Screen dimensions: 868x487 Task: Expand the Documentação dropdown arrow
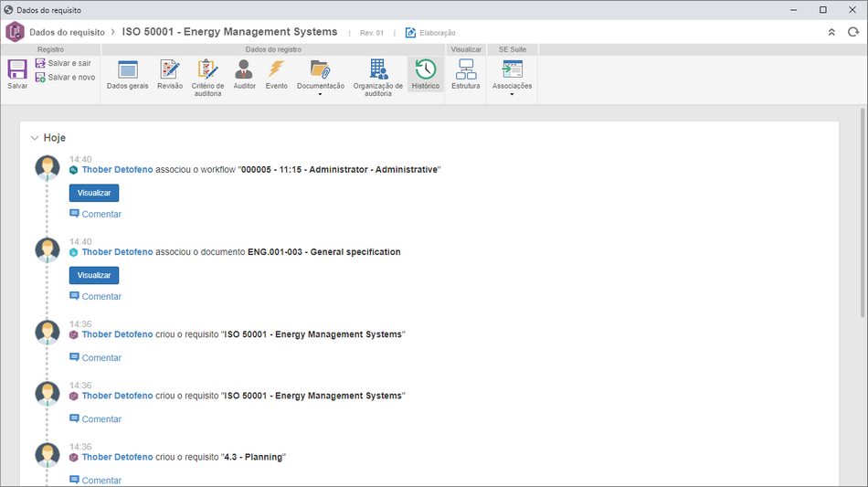tap(320, 95)
